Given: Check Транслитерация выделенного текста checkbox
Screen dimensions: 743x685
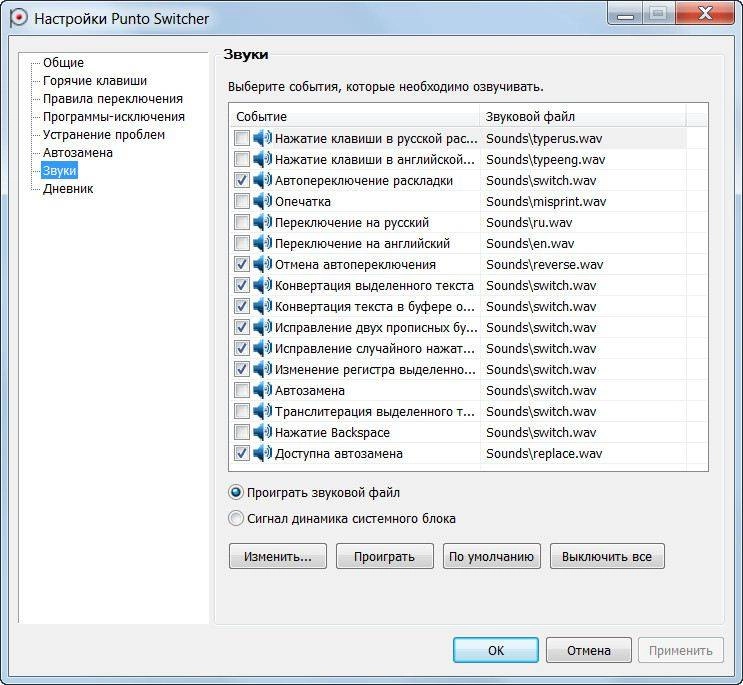Looking at the screenshot, I should (x=242, y=411).
